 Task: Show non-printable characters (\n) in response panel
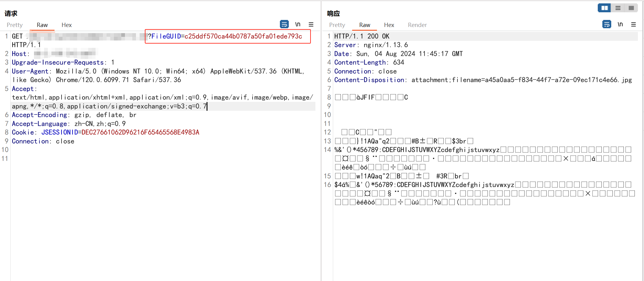coord(620,24)
